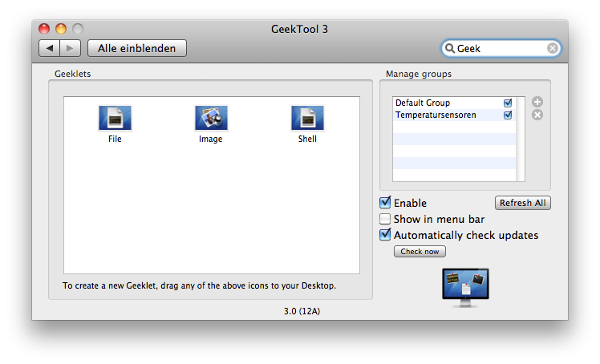Select the Shell geeklet icon

(x=307, y=118)
